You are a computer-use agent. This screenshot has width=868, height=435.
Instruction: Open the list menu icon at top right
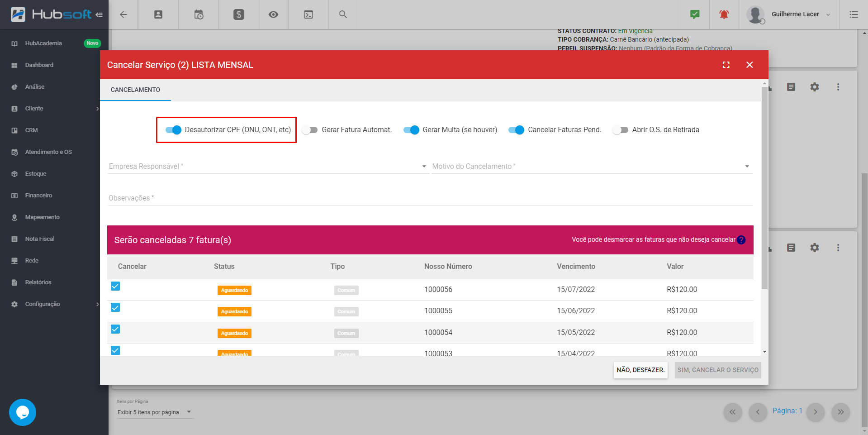coord(854,14)
